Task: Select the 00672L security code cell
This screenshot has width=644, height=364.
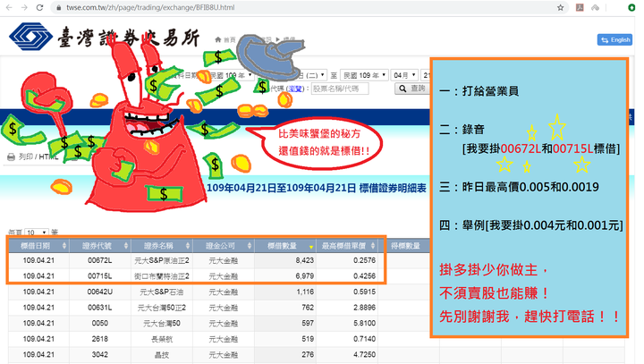Action: (100, 260)
